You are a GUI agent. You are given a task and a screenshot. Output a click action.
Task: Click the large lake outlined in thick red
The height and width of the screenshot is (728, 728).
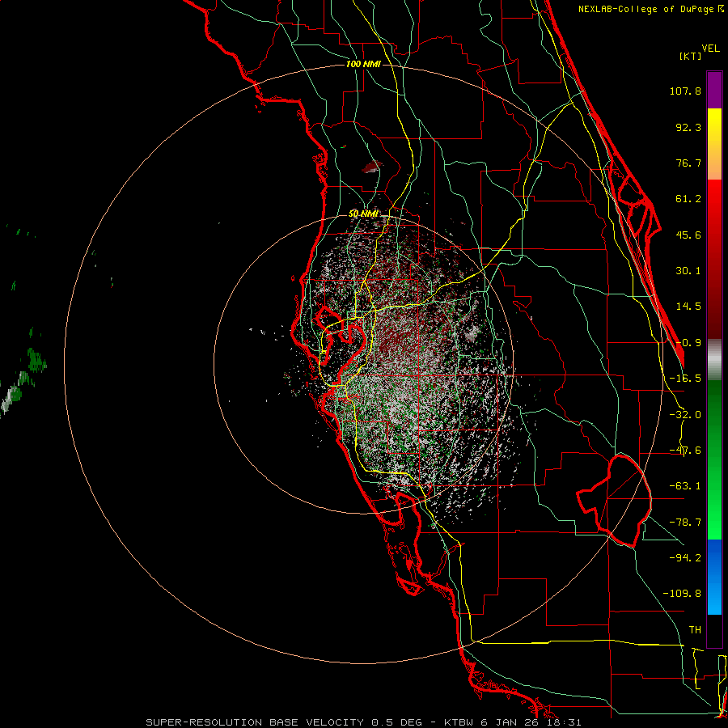click(614, 500)
